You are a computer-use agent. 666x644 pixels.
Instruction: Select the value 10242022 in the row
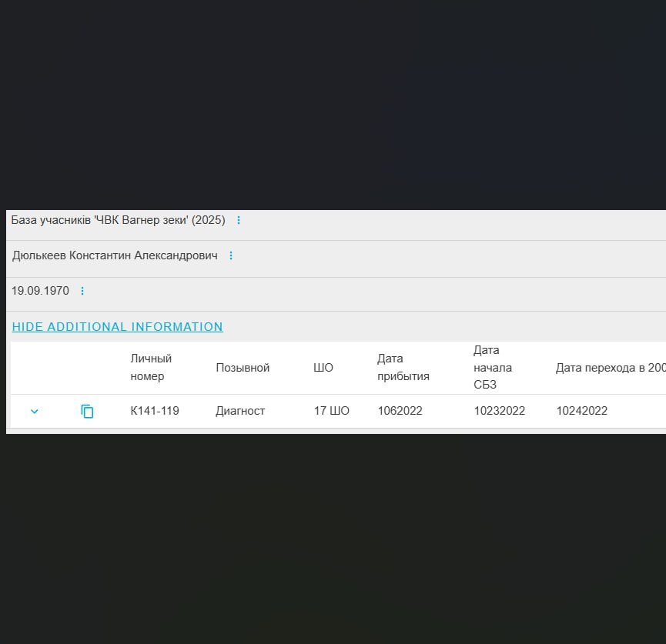point(581,411)
